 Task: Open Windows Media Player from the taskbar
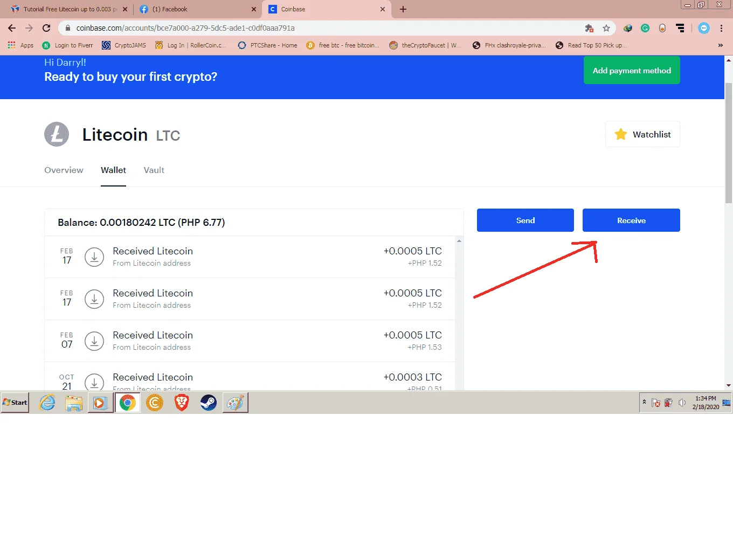[x=100, y=403]
